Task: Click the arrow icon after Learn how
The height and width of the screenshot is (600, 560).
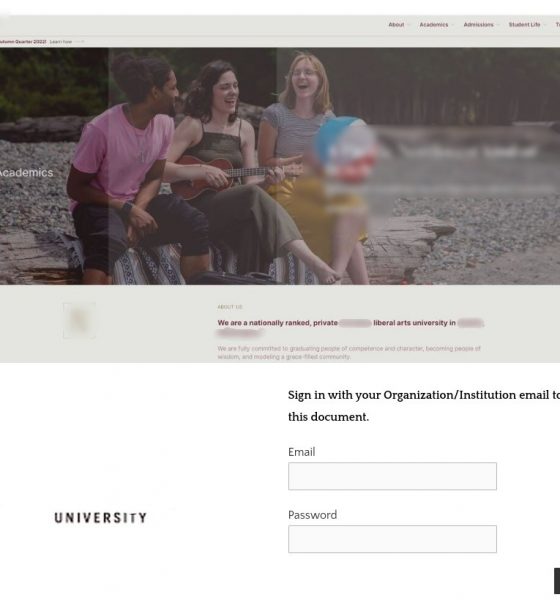Action: click(x=80, y=42)
